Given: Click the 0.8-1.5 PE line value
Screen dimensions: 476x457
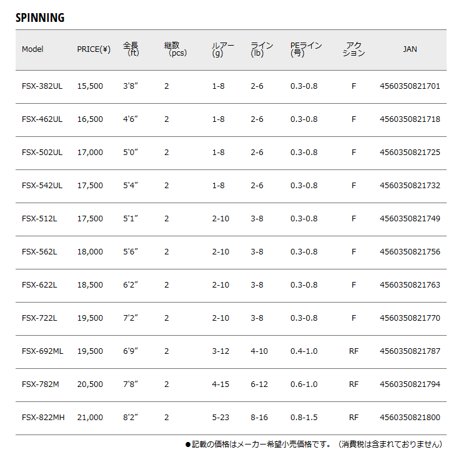Looking at the screenshot, I should (x=304, y=418).
